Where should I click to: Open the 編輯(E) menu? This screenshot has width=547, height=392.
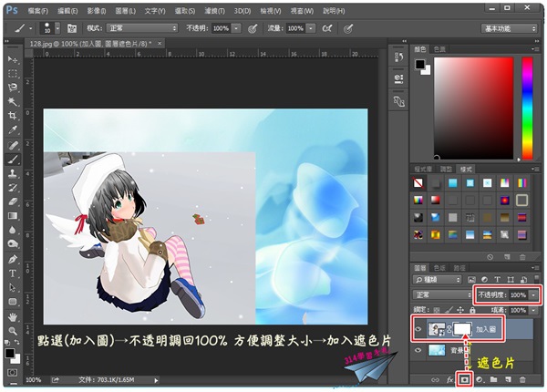click(67, 11)
